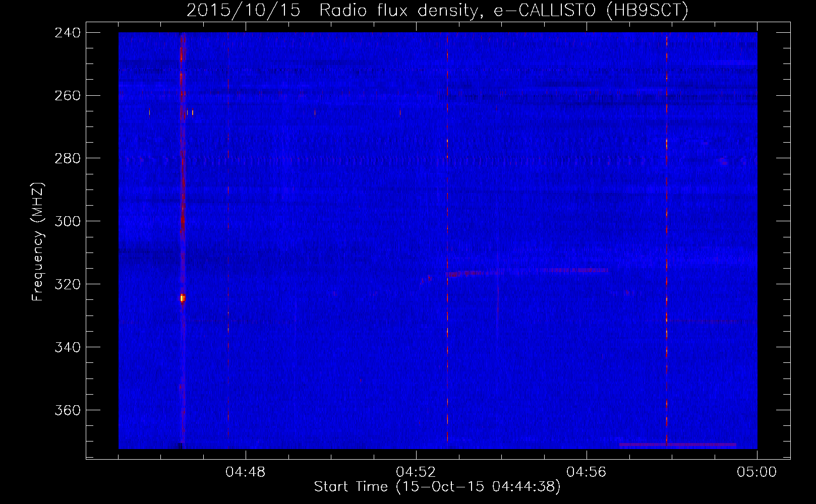This screenshot has width=816, height=504.
Task: Click the 320 frequency tick label
Action: tap(67, 285)
